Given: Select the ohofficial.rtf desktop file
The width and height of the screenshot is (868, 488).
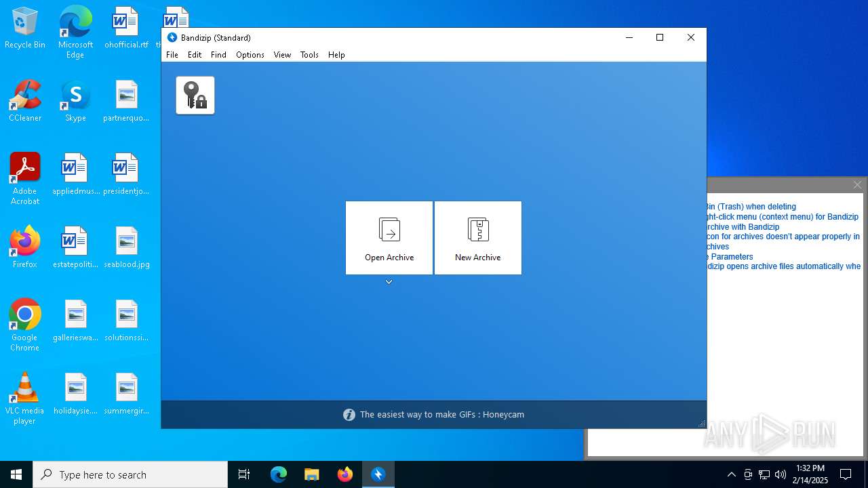Looking at the screenshot, I should [126, 28].
